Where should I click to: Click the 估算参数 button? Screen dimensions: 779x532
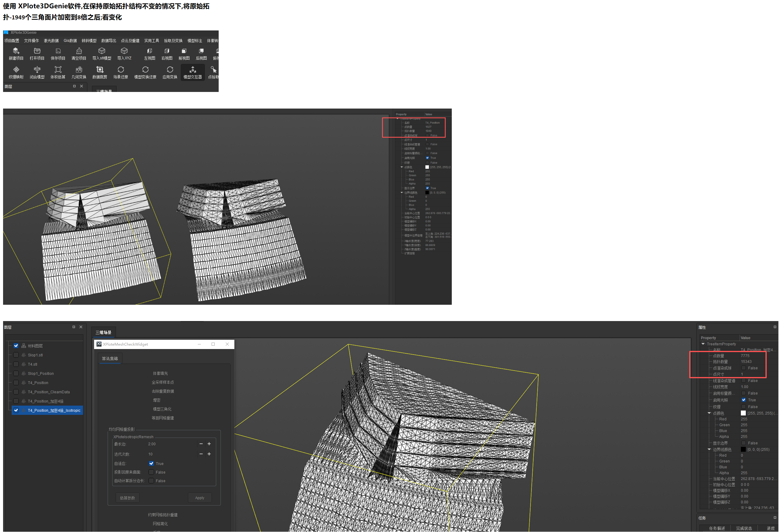click(127, 498)
